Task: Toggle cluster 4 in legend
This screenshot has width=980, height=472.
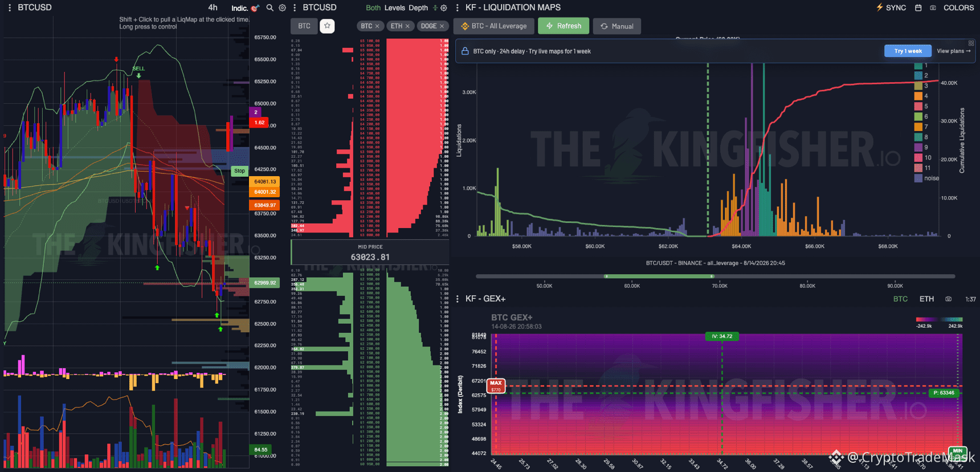Action: [x=921, y=96]
